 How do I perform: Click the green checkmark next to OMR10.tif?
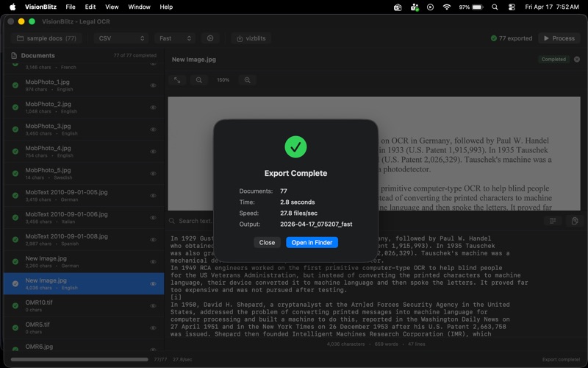(15, 305)
